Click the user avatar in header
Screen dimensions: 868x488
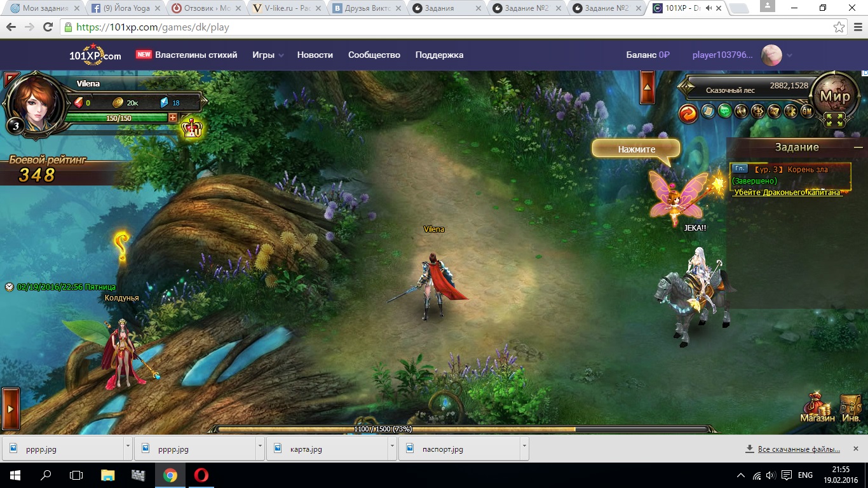(x=771, y=55)
